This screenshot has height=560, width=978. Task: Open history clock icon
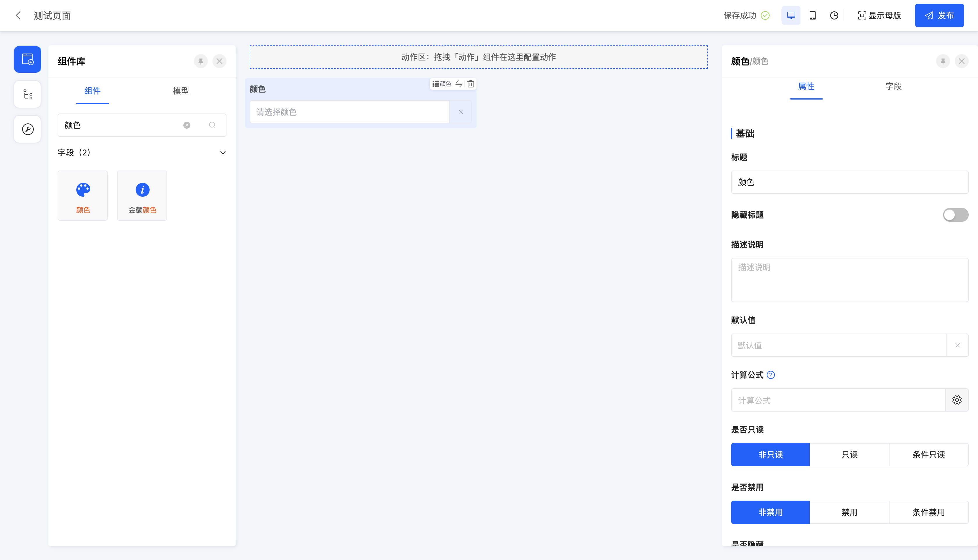[834, 15]
